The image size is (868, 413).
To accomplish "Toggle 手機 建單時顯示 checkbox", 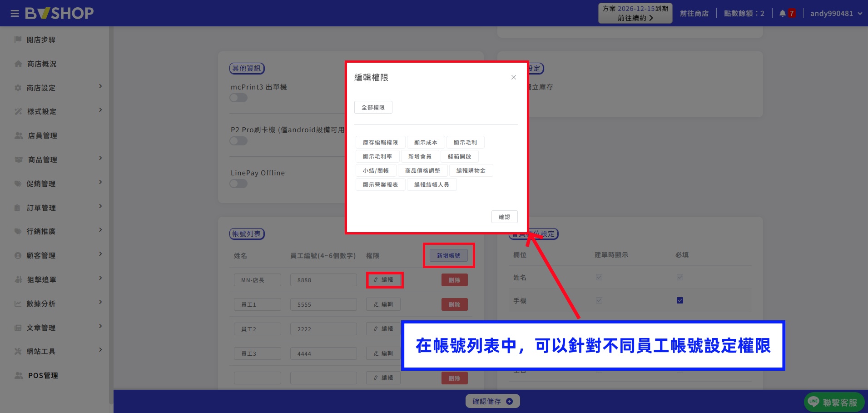I will [x=599, y=300].
